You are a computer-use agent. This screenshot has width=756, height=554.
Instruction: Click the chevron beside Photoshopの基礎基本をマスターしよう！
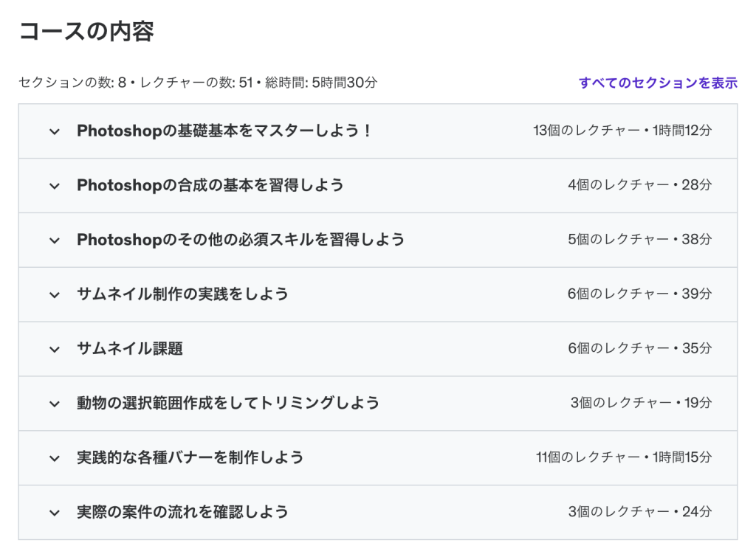tap(54, 131)
